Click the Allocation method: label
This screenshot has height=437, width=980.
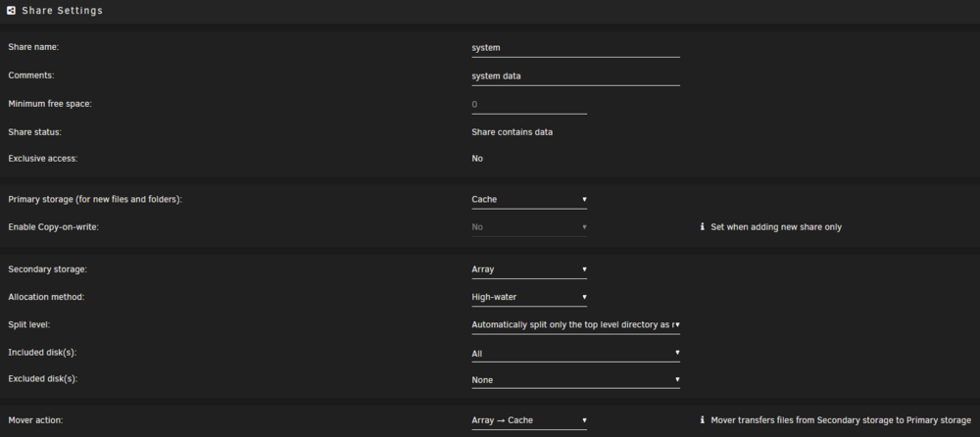click(46, 297)
